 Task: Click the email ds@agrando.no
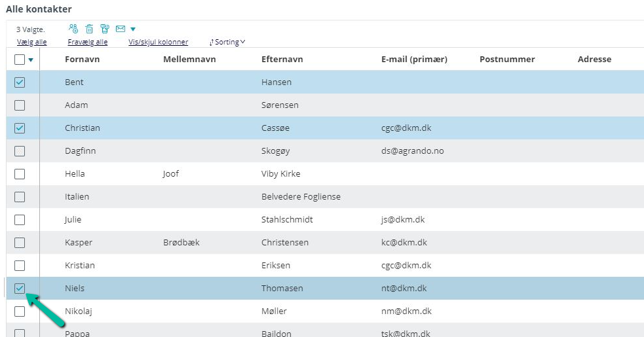tap(412, 151)
